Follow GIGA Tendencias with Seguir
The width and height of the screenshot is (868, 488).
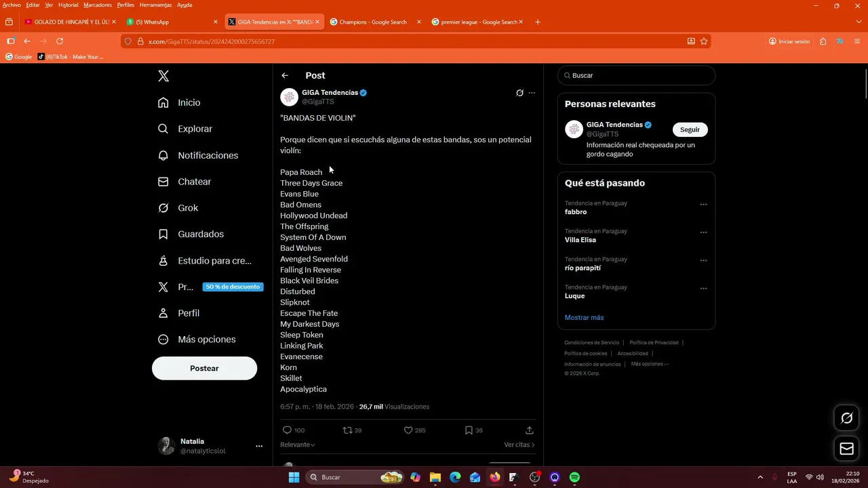point(690,129)
